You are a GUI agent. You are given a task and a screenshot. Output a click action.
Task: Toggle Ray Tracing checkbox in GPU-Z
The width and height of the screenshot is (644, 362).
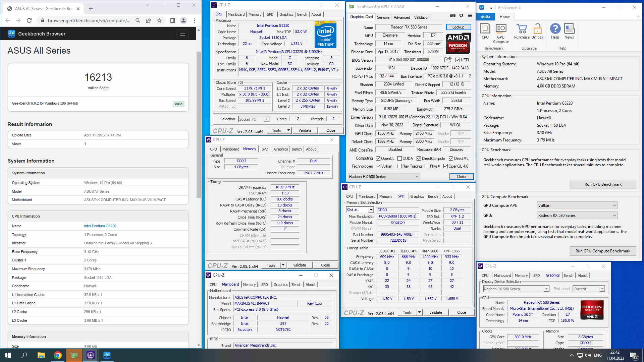coord(399,166)
